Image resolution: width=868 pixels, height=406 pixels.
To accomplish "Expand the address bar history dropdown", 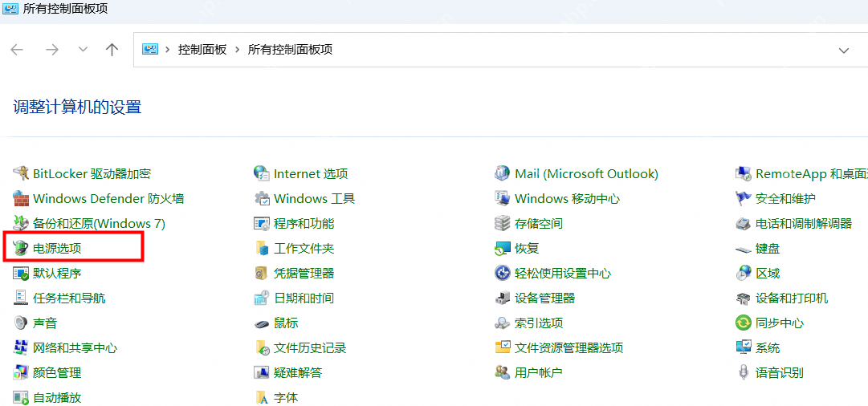I will [x=844, y=51].
